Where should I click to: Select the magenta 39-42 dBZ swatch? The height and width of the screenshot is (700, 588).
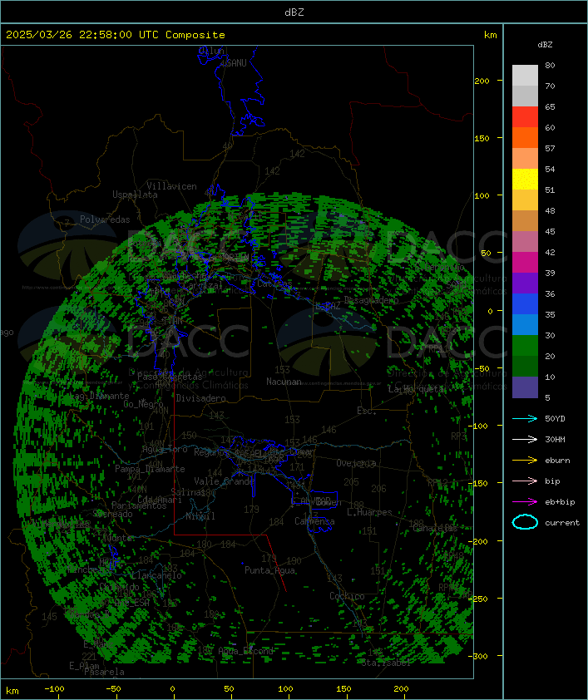[525, 263]
